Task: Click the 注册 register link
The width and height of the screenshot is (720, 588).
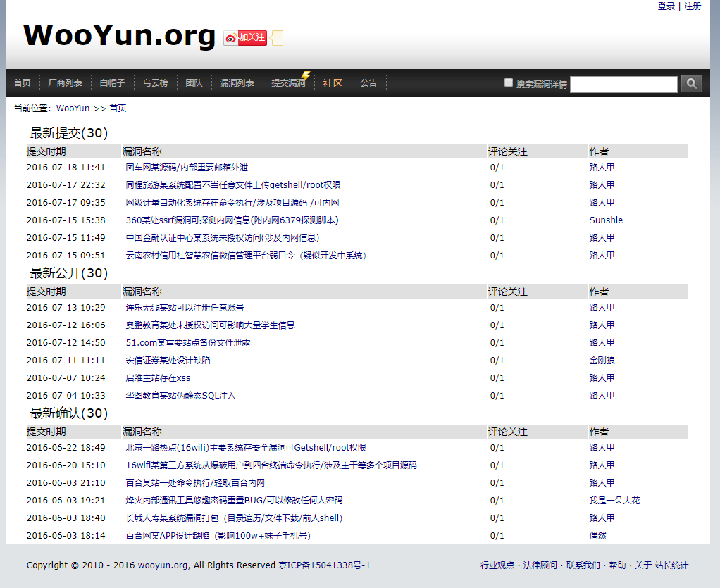Action: [x=693, y=6]
